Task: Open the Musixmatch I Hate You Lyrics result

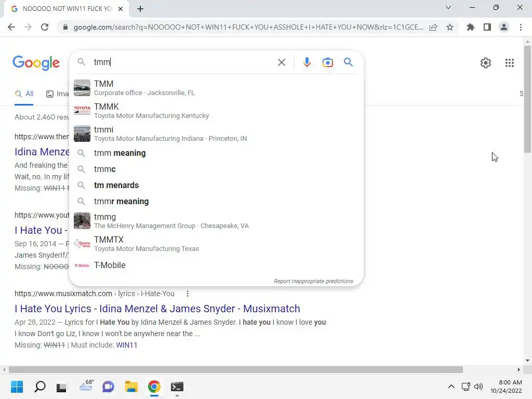Action: click(x=157, y=309)
